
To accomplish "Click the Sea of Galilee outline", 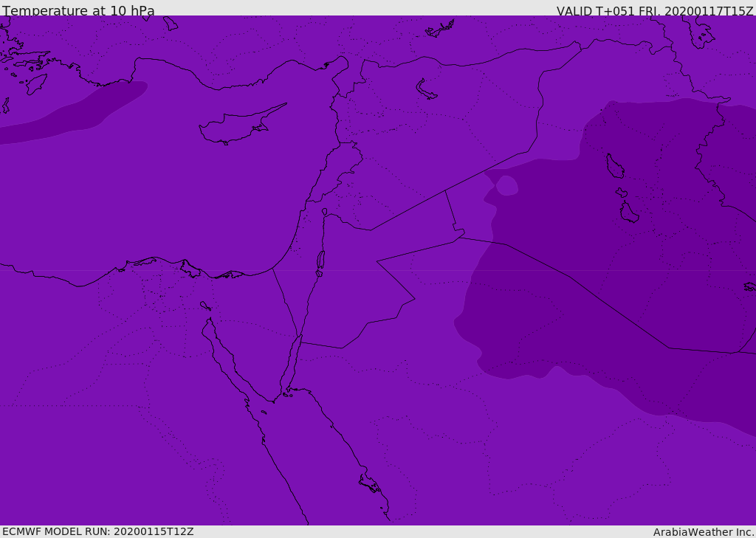I will pos(325,212).
